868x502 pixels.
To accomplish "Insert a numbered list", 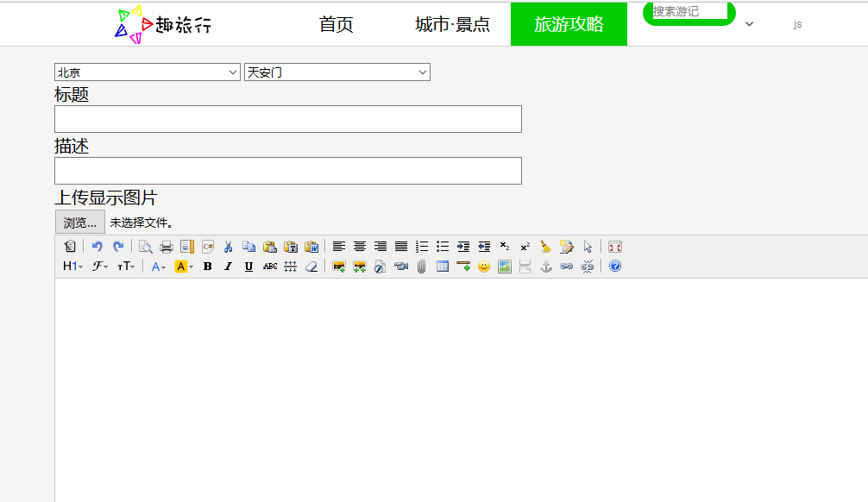I will pyautogui.click(x=422, y=247).
